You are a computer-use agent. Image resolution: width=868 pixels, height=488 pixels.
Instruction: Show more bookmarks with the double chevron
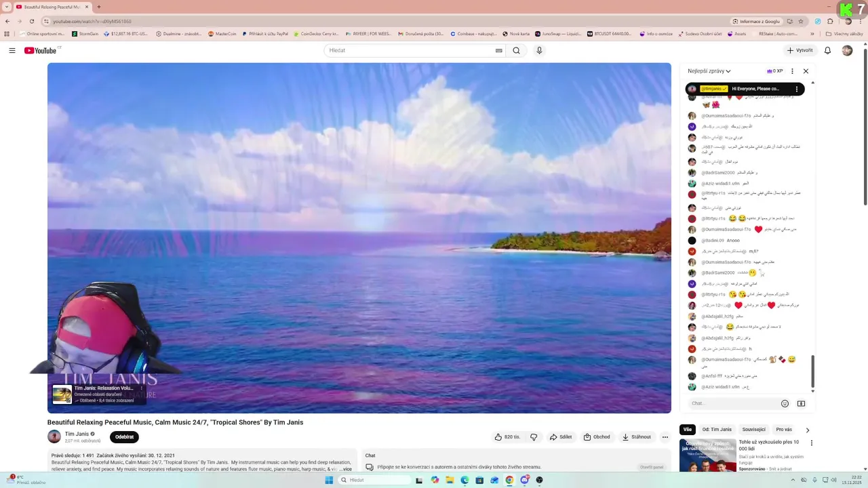[x=812, y=33]
